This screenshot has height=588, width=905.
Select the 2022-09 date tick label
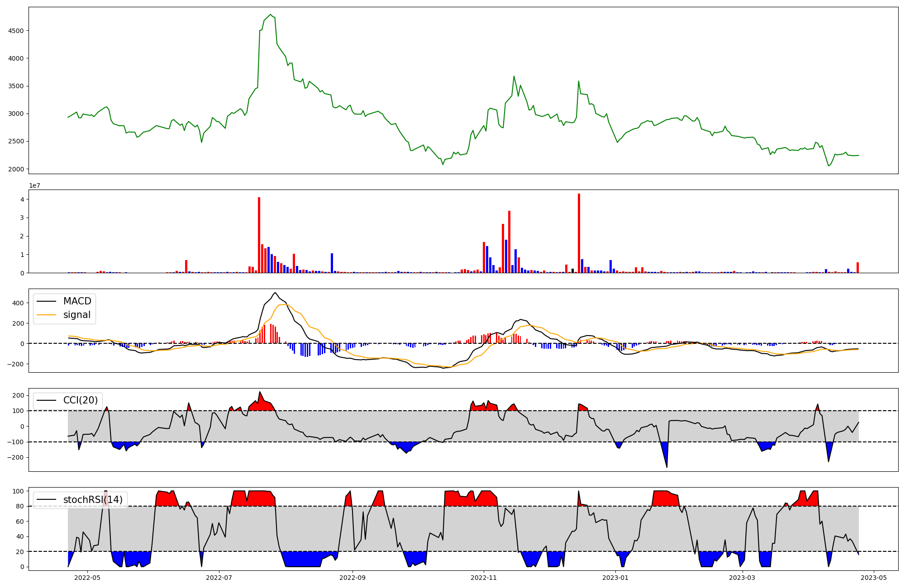click(x=352, y=578)
